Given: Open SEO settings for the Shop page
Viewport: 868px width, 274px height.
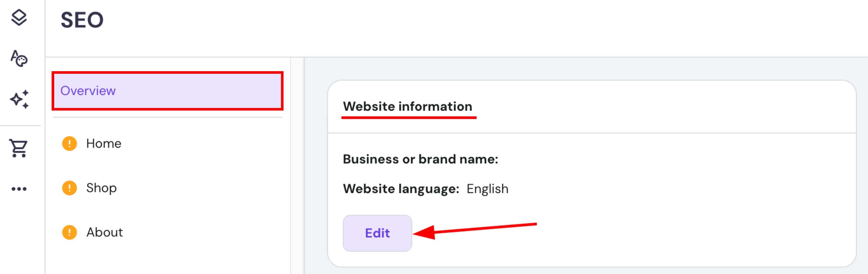Looking at the screenshot, I should pyautogui.click(x=101, y=188).
